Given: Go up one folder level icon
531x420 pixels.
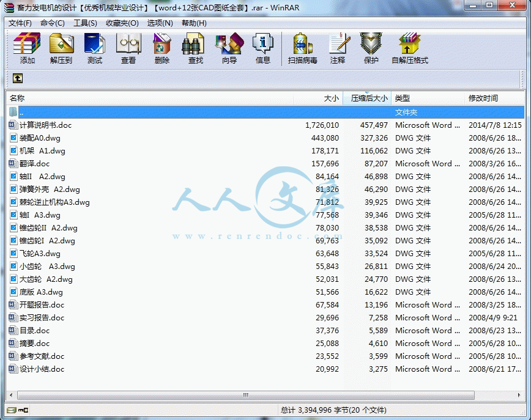Looking at the screenshot, I should pyautogui.click(x=18, y=78).
